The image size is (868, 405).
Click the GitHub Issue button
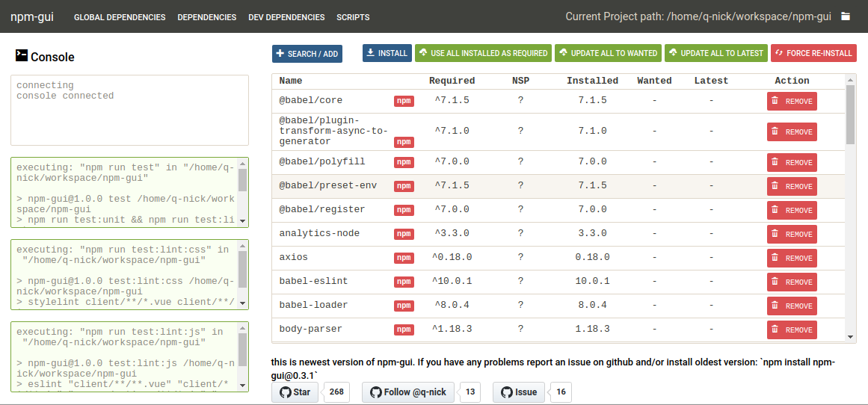pos(519,392)
